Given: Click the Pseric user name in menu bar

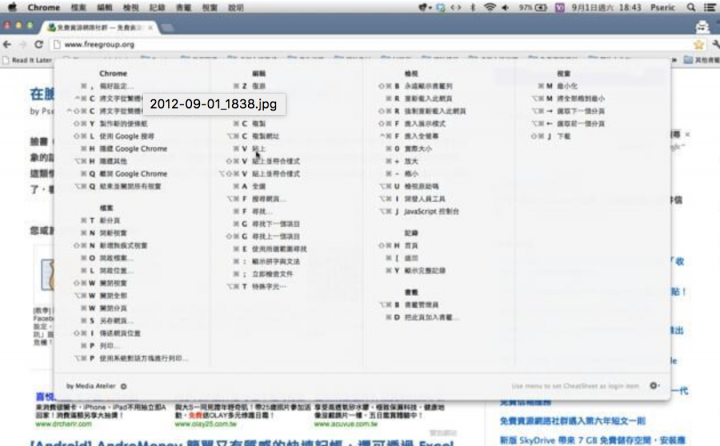Looking at the screenshot, I should tap(663, 7).
